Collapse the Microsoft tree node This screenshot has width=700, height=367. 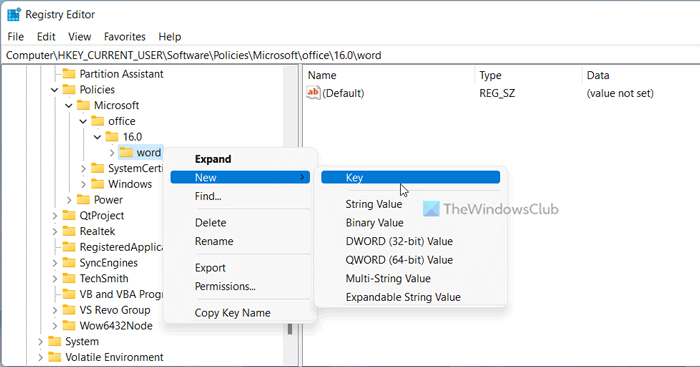69,106
